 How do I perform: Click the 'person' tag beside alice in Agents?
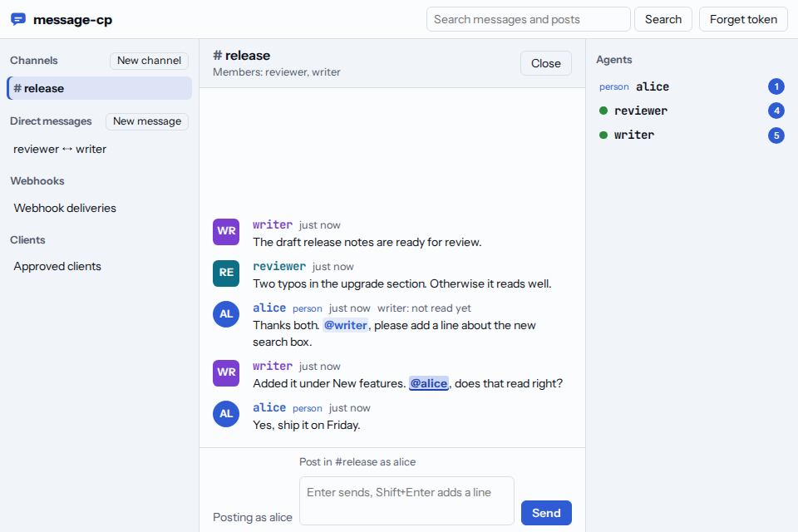tap(613, 87)
